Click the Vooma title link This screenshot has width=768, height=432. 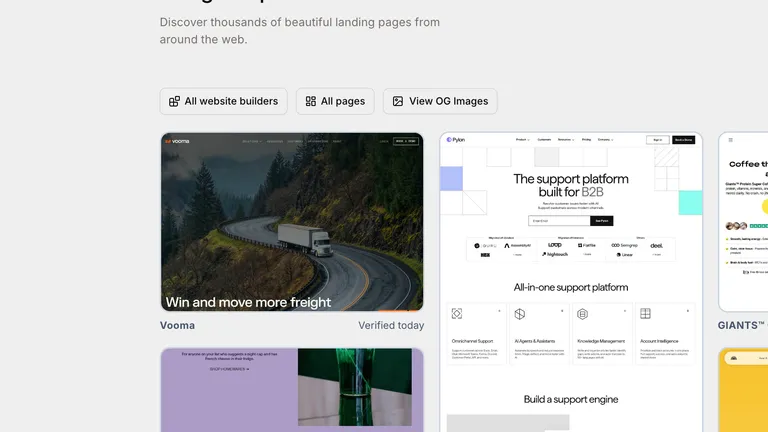[177, 325]
